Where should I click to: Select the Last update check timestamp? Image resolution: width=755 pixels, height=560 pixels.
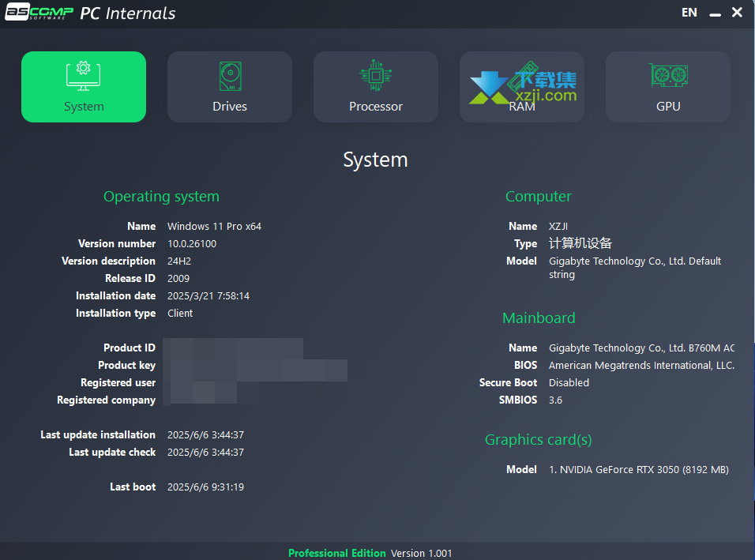(205, 452)
